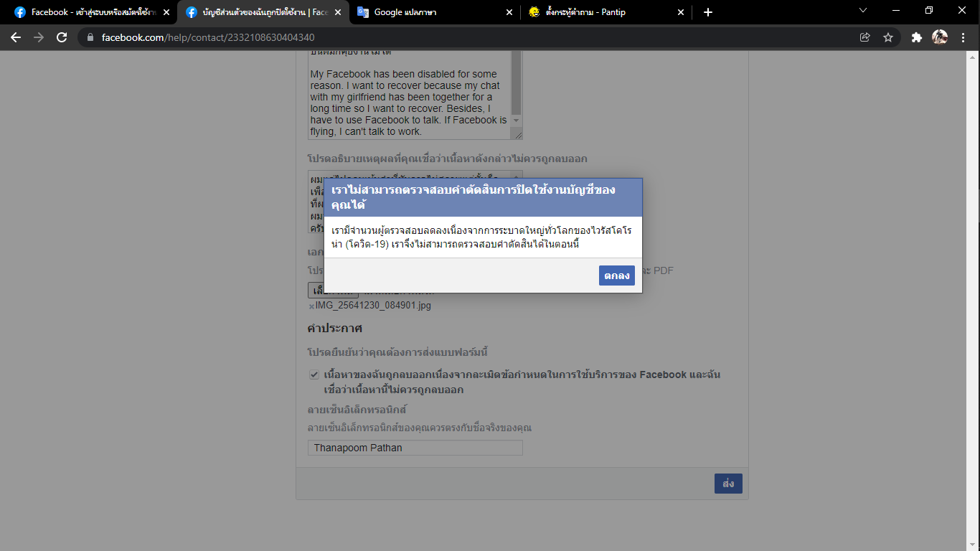Open the tab search dropdown arrow

point(863,11)
